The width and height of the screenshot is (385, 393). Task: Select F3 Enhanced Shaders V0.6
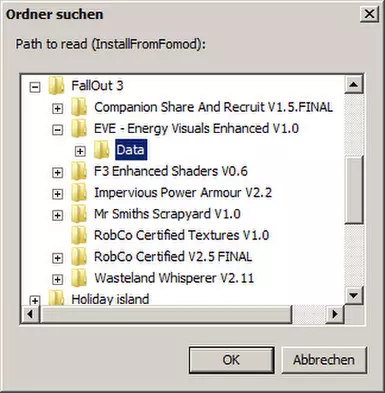pyautogui.click(x=171, y=171)
